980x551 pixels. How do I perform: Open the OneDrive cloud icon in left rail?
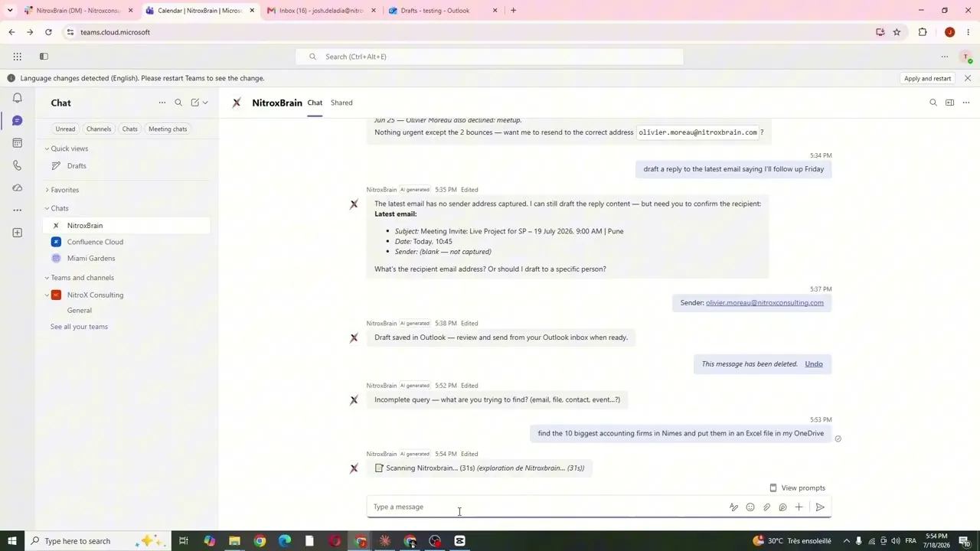17,187
